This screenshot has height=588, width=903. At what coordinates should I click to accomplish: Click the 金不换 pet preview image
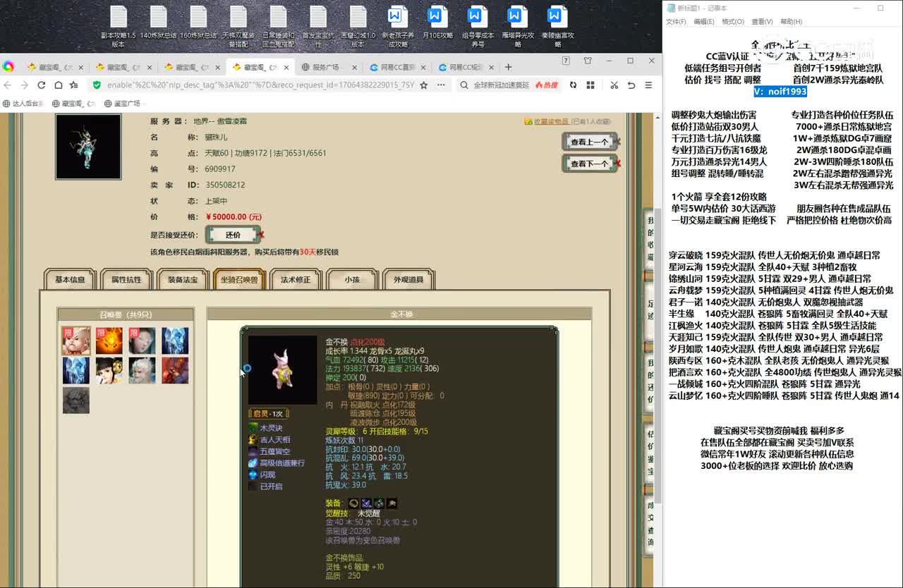282,369
